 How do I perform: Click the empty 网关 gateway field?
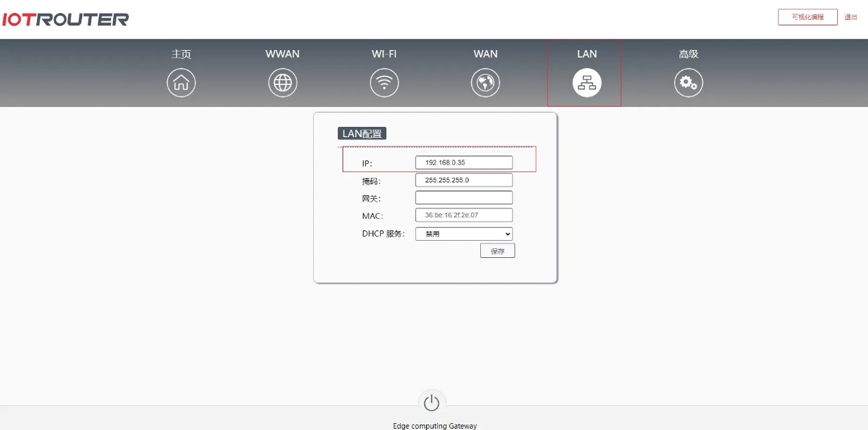coord(464,198)
